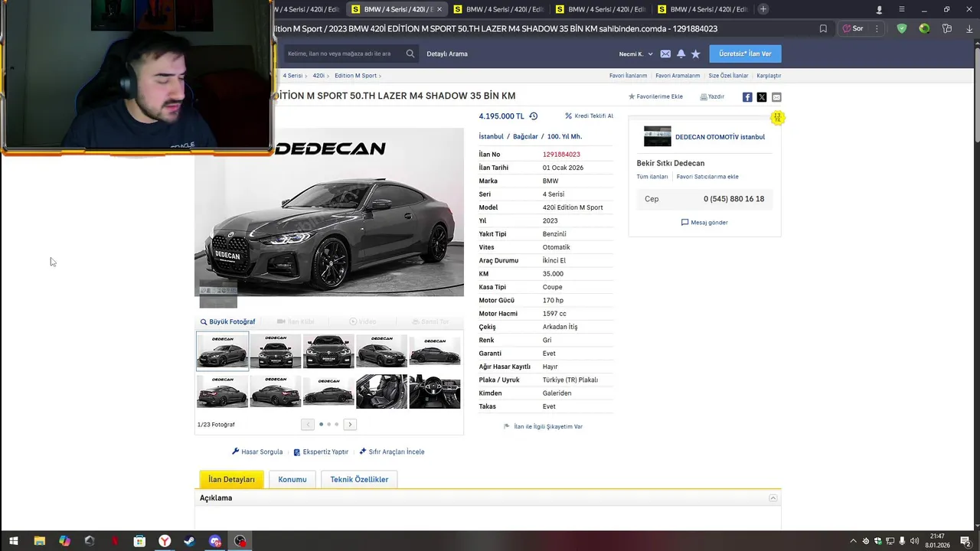Click the Bağcılar location link
The image size is (980, 551).
[x=525, y=136]
